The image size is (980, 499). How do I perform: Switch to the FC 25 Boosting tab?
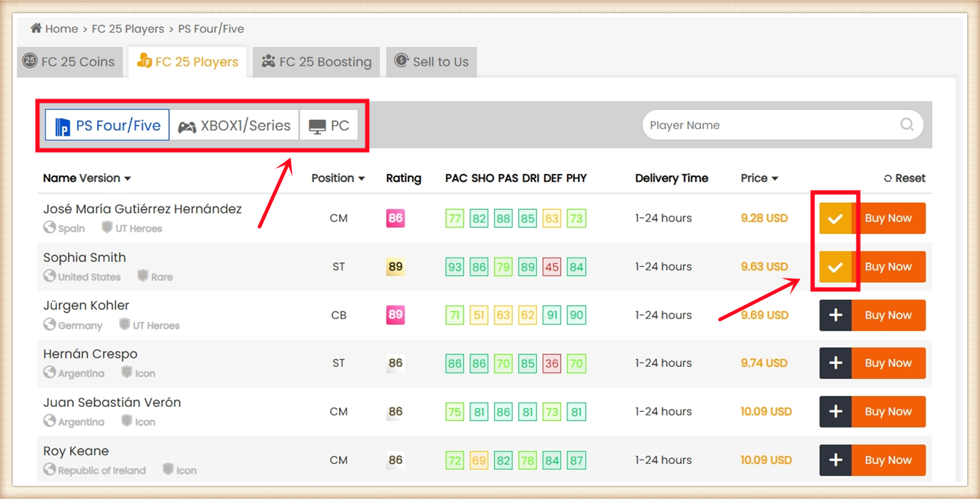point(316,62)
